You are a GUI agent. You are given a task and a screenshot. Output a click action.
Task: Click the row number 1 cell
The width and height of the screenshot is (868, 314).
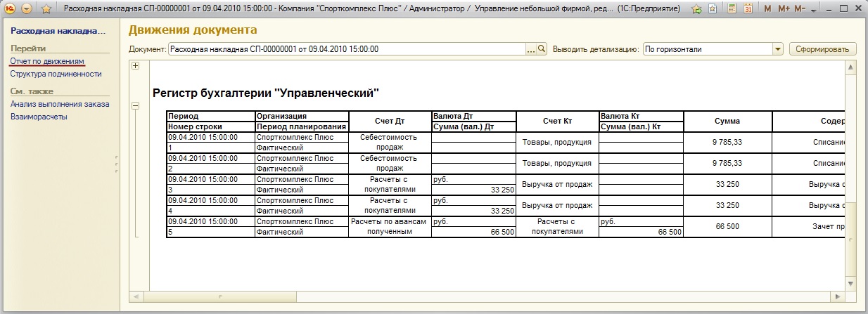coord(210,148)
